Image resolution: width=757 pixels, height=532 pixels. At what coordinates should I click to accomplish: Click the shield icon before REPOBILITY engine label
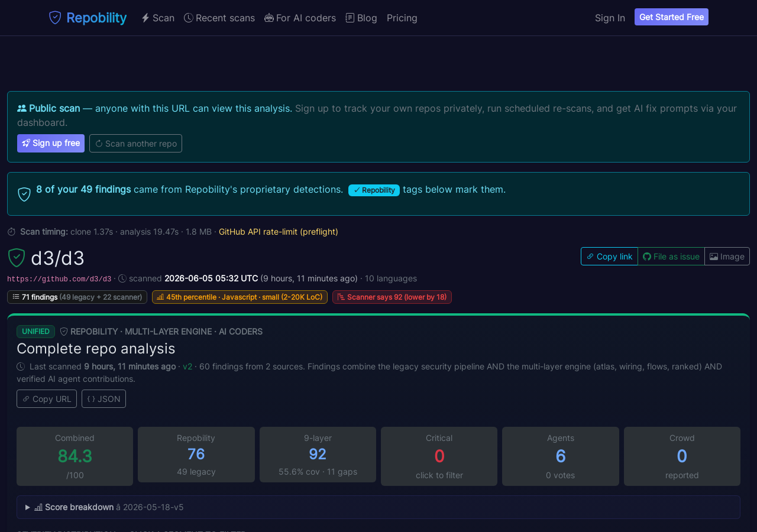[64, 332]
